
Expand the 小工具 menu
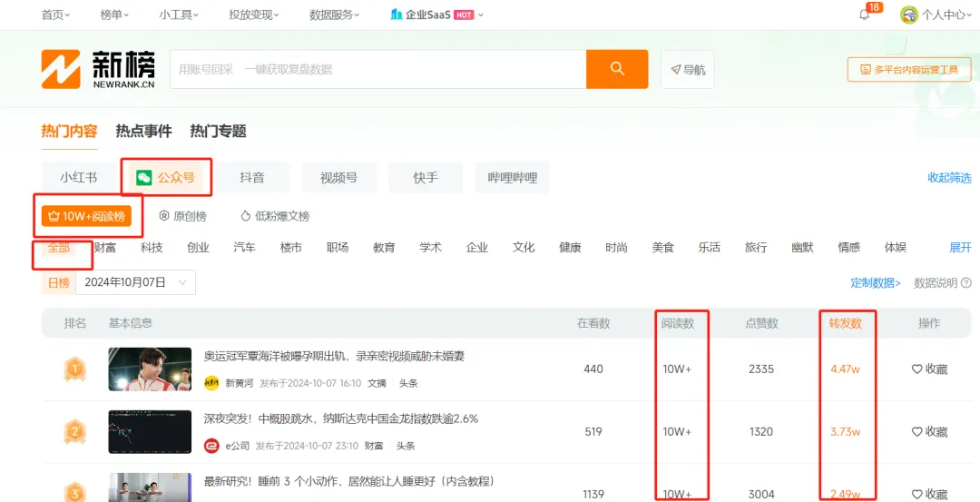coord(179,15)
